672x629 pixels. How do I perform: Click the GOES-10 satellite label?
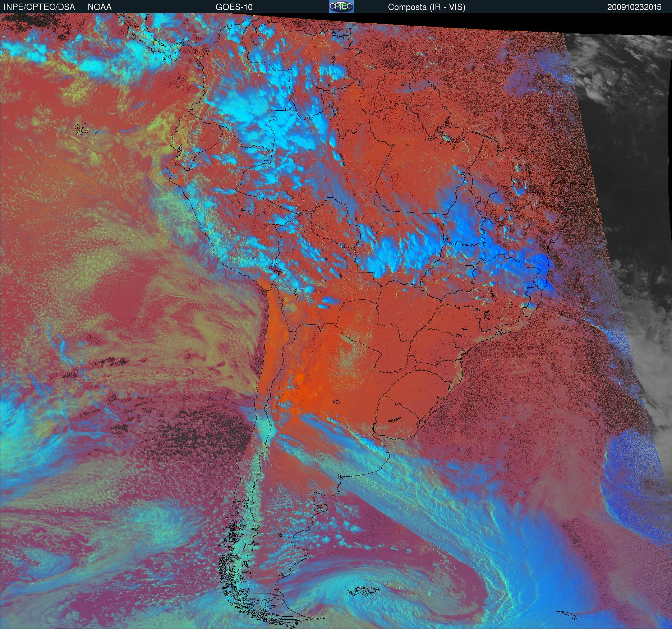click(234, 7)
